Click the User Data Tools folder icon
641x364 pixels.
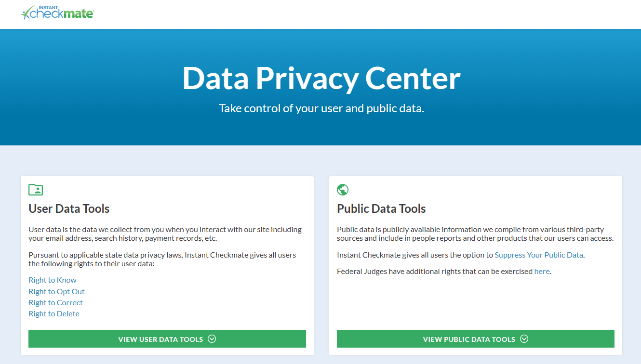point(36,190)
